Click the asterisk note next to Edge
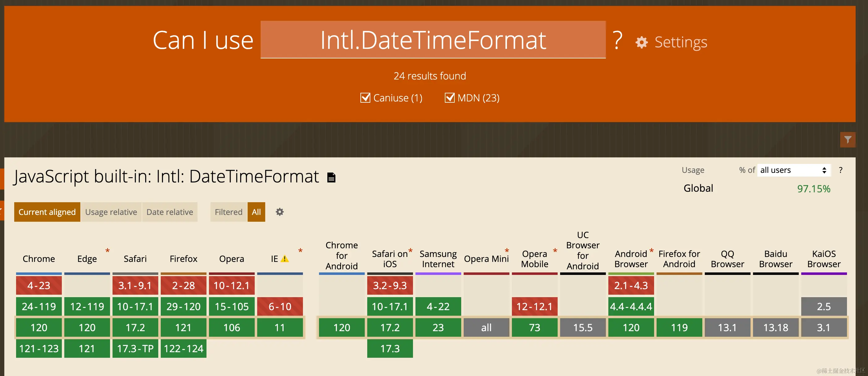The image size is (868, 376). click(x=108, y=251)
